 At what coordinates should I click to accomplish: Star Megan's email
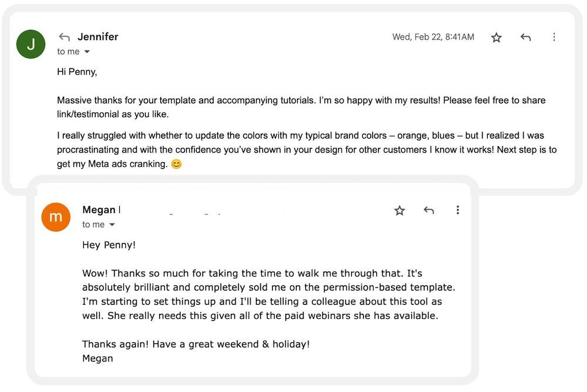coord(400,210)
